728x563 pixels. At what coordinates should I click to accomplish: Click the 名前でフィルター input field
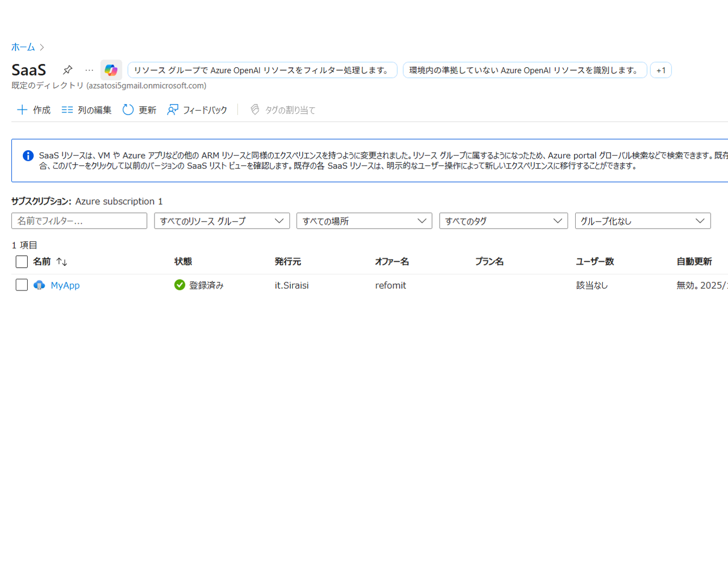pyautogui.click(x=79, y=221)
